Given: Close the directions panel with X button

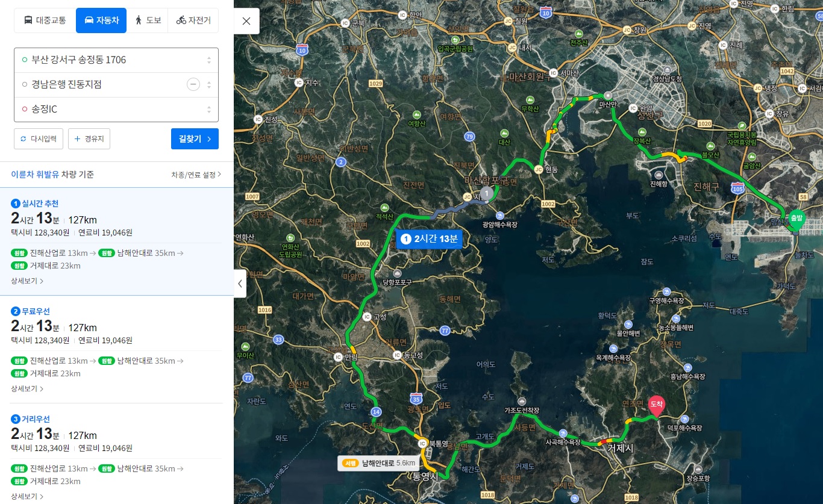Looking at the screenshot, I should tap(246, 21).
